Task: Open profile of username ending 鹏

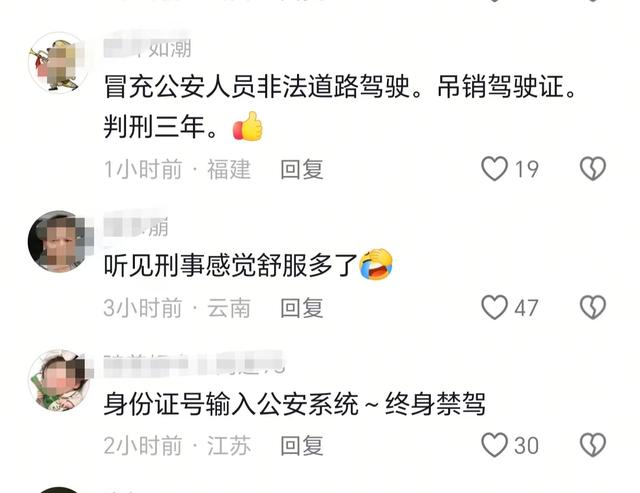Action: click(136, 227)
